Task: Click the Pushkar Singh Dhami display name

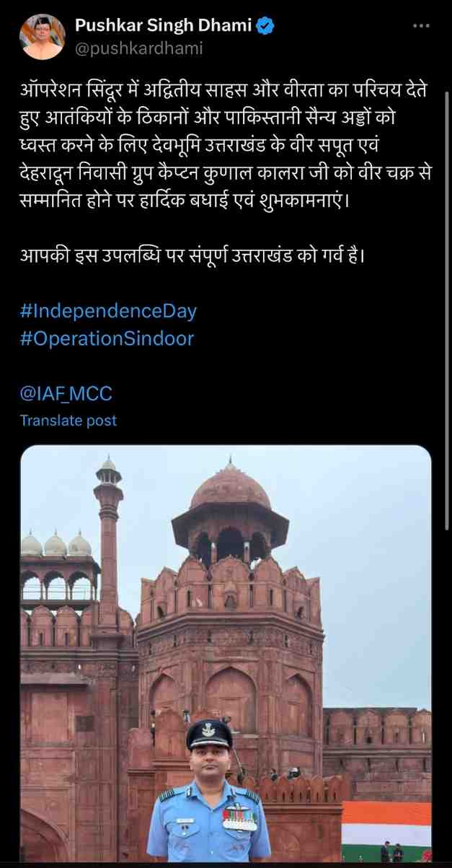Action: 164,27
